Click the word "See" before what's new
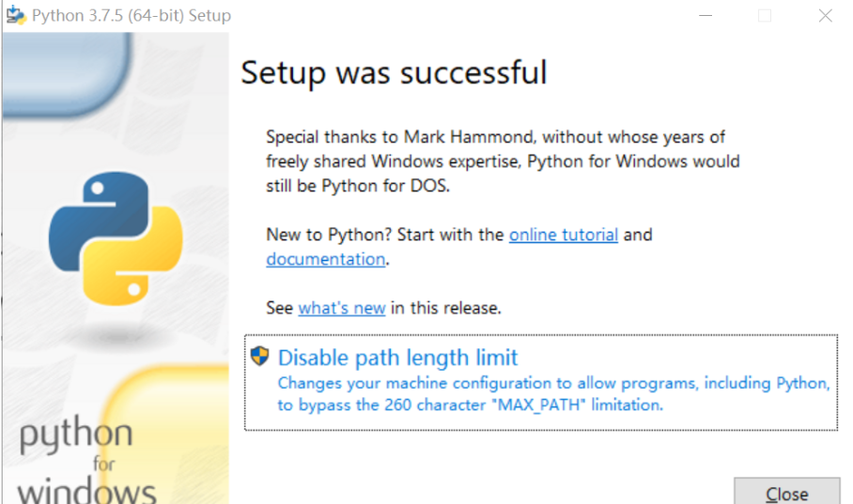 280,308
